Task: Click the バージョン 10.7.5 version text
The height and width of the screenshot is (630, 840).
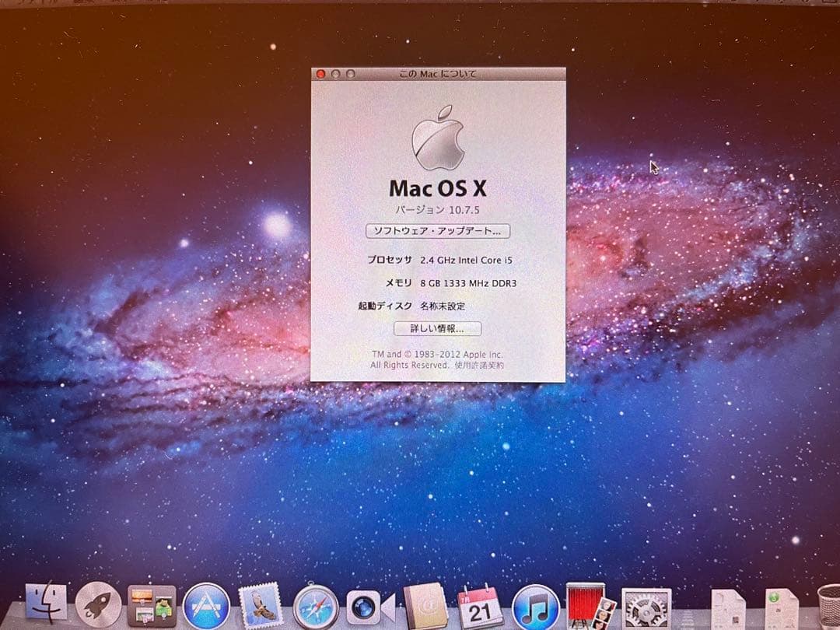Action: pos(438,210)
